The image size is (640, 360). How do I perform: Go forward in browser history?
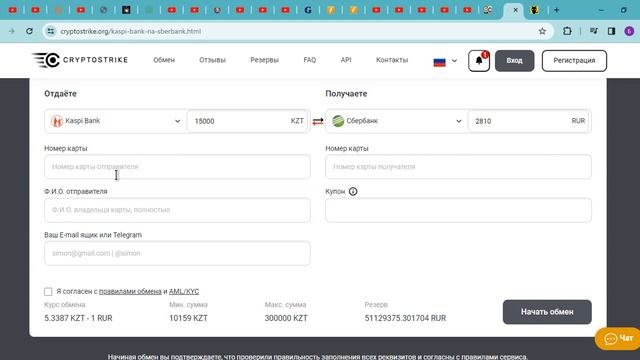(x=11, y=31)
